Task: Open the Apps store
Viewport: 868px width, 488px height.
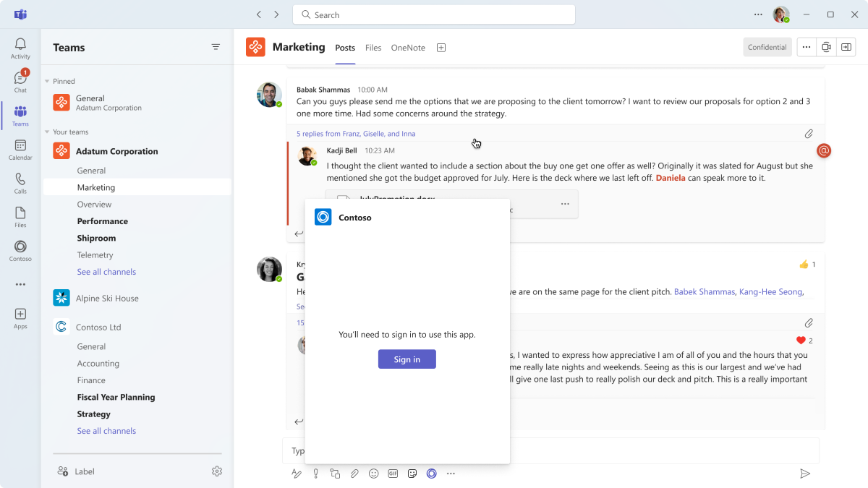Action: 20,318
